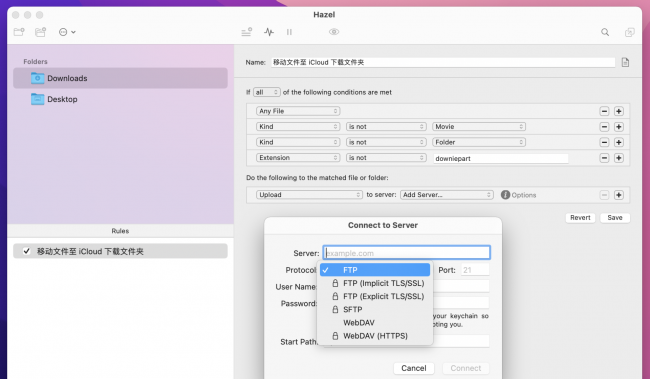Add another action with plus in Upload row
This screenshot has width=650, height=379.
click(618, 195)
